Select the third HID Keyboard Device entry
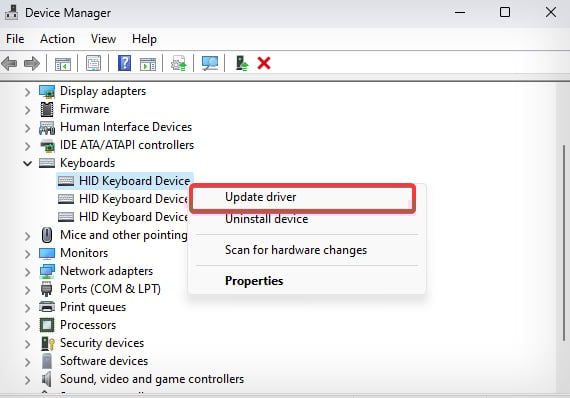Screen dimensions: 570x398 123,217
